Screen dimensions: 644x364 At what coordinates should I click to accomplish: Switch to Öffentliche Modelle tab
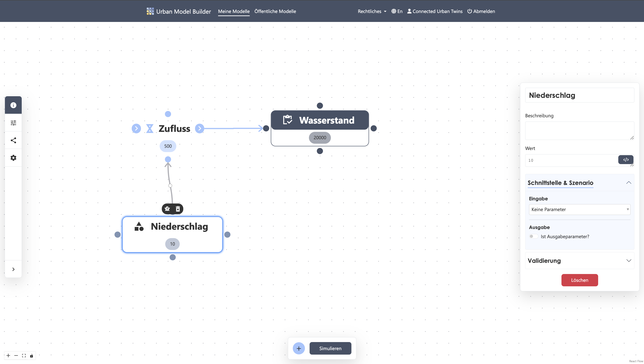coord(275,11)
